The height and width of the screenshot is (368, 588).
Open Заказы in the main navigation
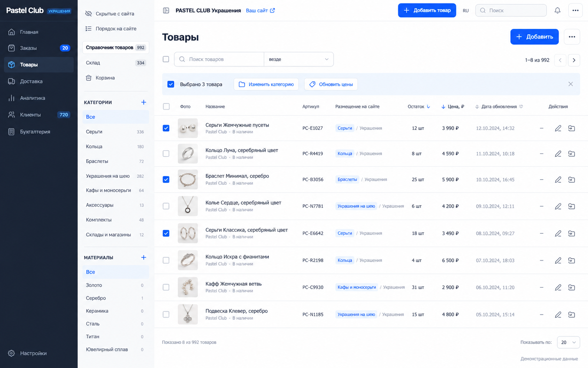click(39, 48)
